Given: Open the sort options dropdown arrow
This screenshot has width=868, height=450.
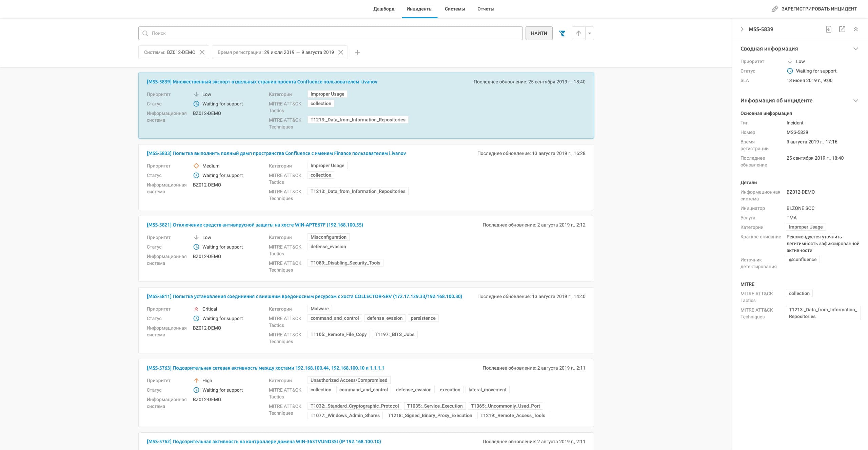Looking at the screenshot, I should click(x=590, y=33).
